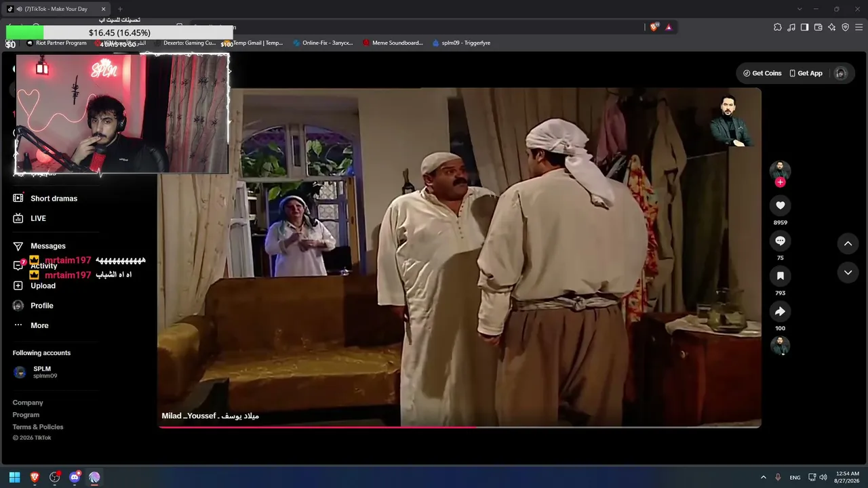Click microphone icon in system tray

coord(778,477)
